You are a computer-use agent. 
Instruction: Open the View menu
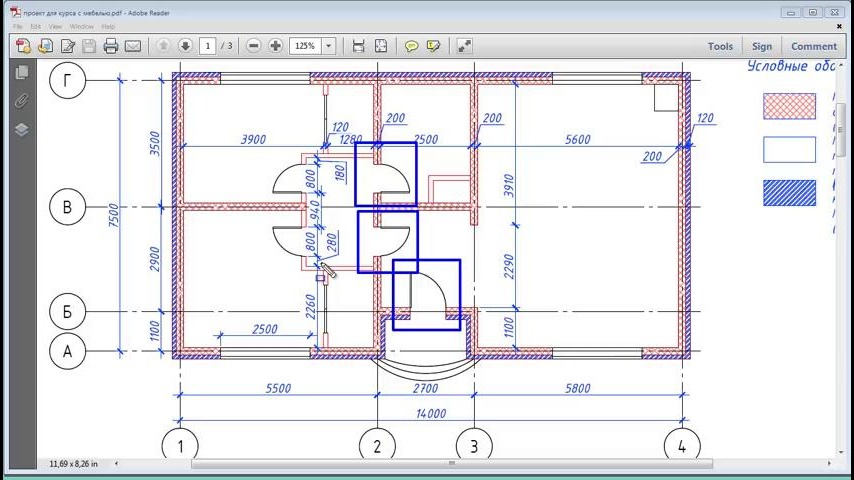click(x=55, y=26)
